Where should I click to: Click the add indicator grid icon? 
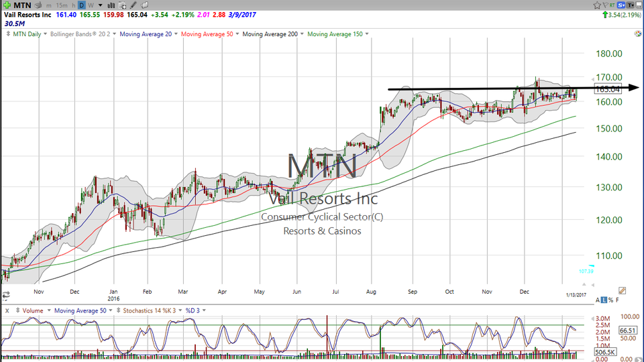point(122,5)
